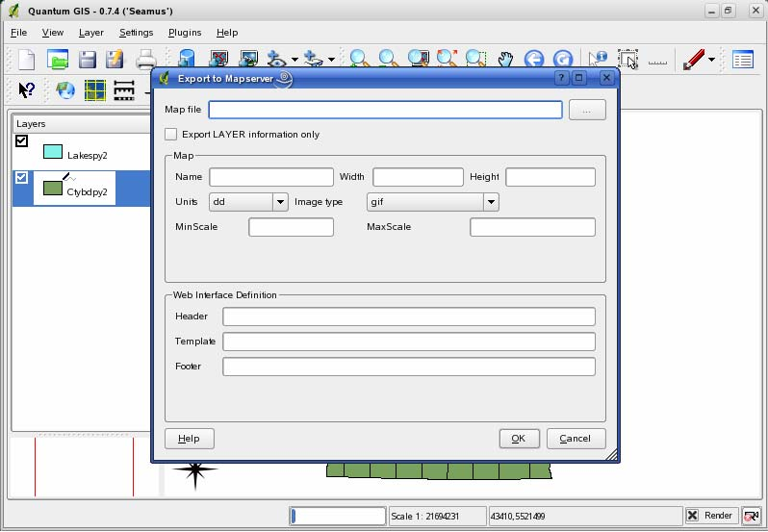Click the map Name input field
Viewport: 768px width, 532px height.
(x=270, y=177)
